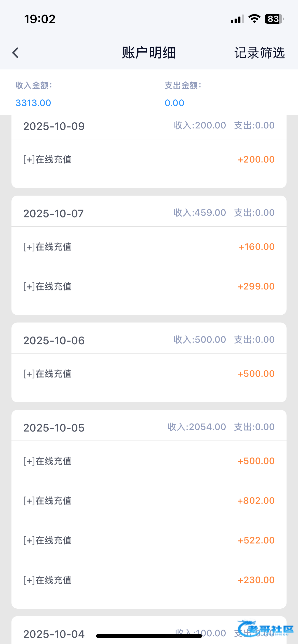Open the +160.00 在线充值 record
This screenshot has height=644, width=298.
149,247
